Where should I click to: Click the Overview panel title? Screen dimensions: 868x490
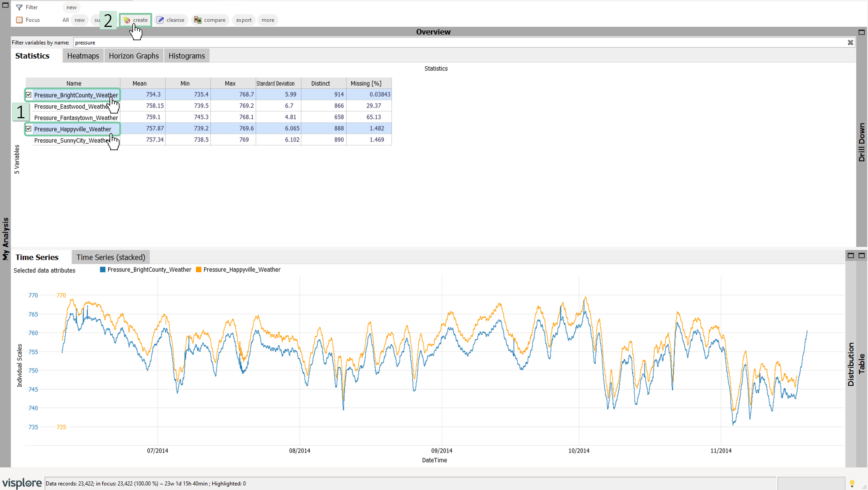click(x=433, y=32)
